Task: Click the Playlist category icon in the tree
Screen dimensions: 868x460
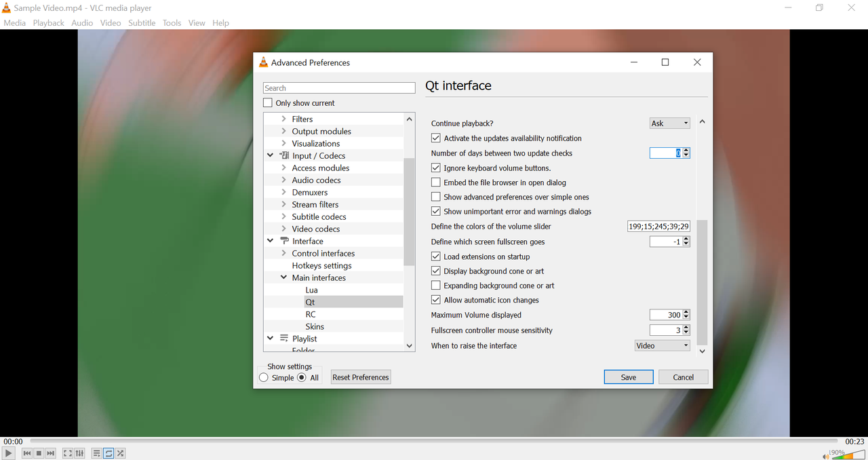Action: [284, 339]
